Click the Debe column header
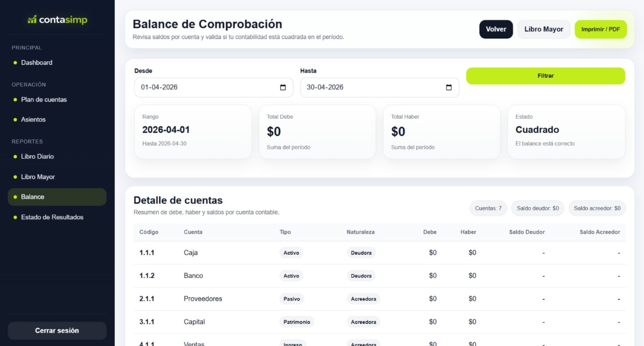Image resolution: width=644 pixels, height=346 pixels. [x=430, y=232]
